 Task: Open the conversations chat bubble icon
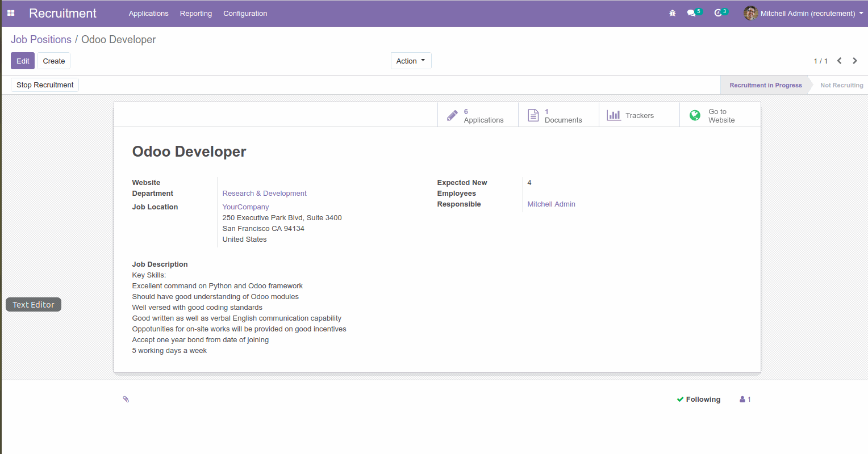tap(691, 13)
